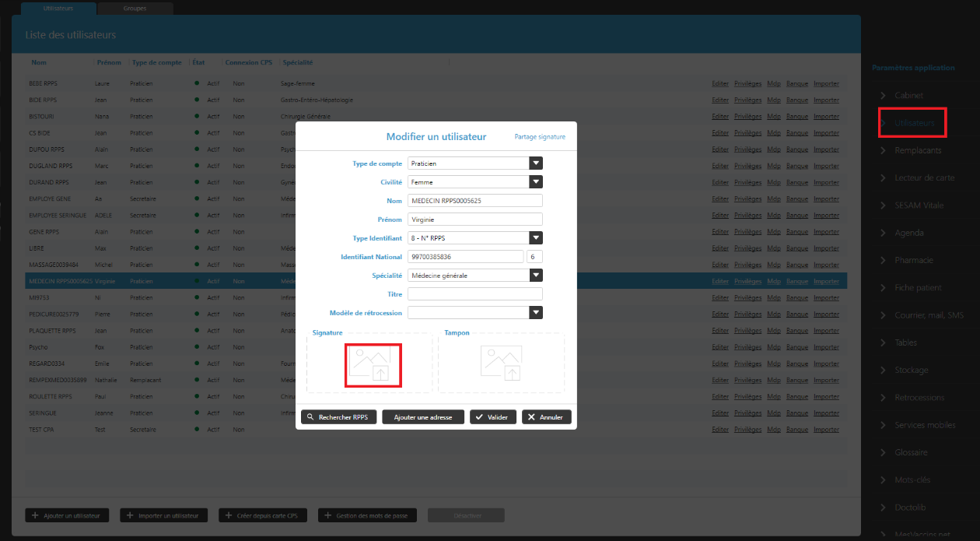Open SESAM Vitale settings in sidebar
The width and height of the screenshot is (980, 541).
click(919, 206)
